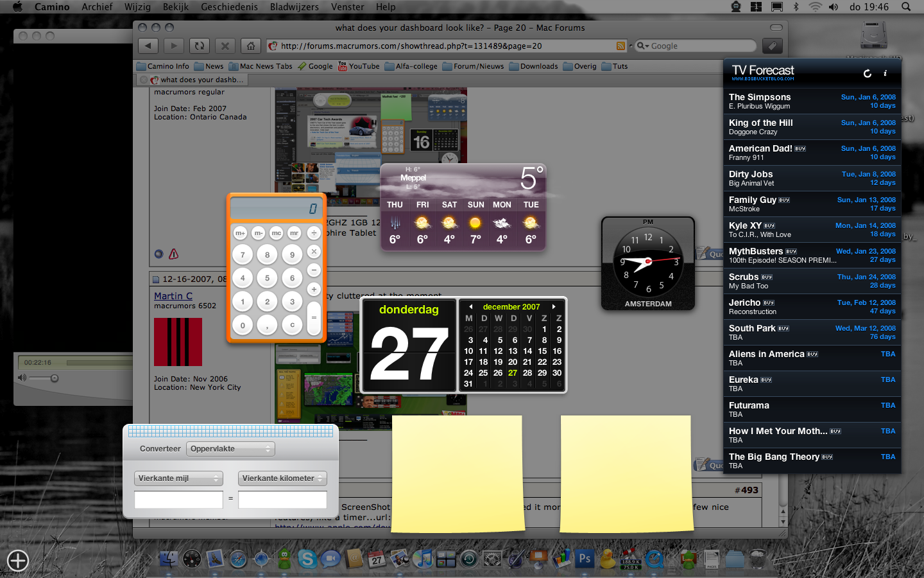The image size is (924, 578).
Task: Launch Mail from the dock
Action: point(215,559)
